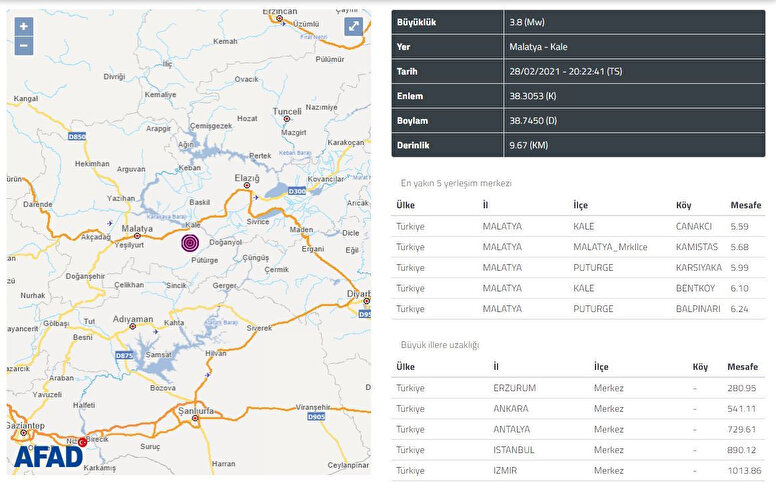The height and width of the screenshot is (483, 776).
Task: Select Malatya city label on map
Action: 136,229
